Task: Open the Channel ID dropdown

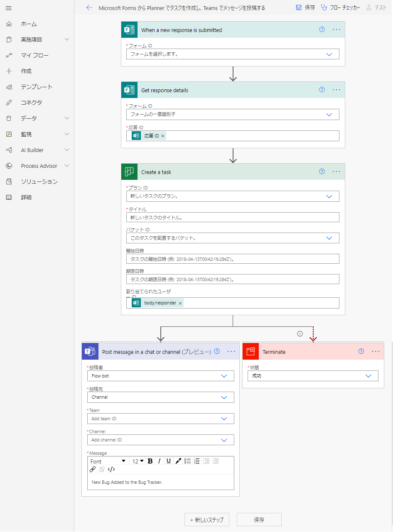Action: 224,440
